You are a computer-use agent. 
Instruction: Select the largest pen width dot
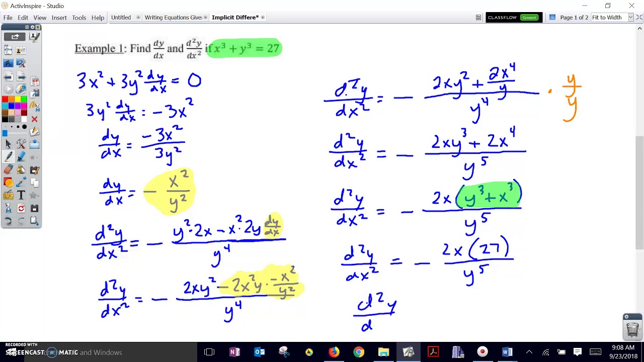click(24, 126)
